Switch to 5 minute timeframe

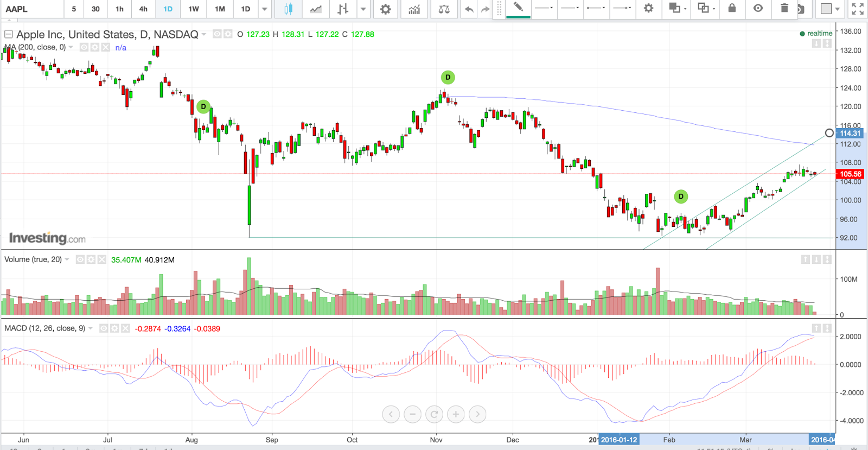[74, 9]
